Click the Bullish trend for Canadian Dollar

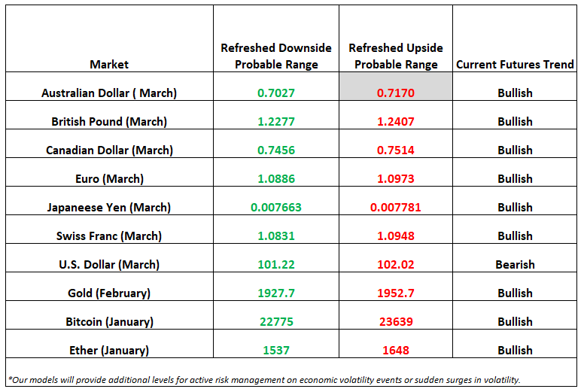coord(515,150)
